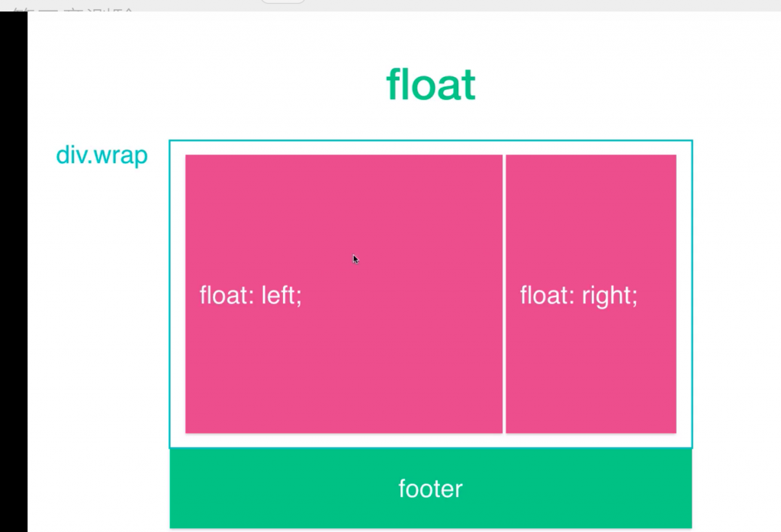The width and height of the screenshot is (781, 532).
Task: Click the bottom-right corner of right pink box
Action: (x=673, y=430)
